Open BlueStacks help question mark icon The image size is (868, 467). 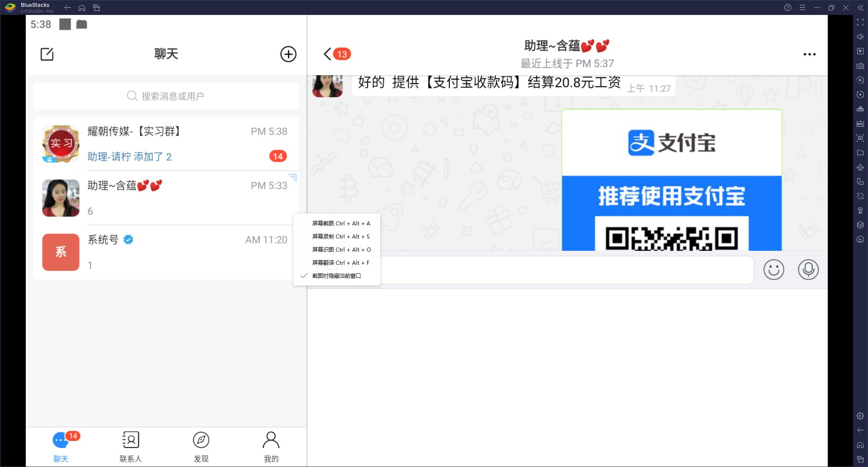pos(788,7)
